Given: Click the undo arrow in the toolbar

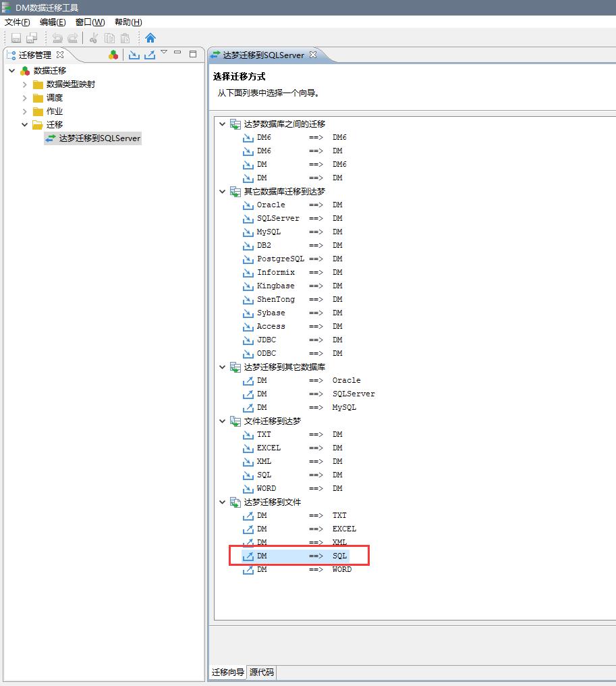Looking at the screenshot, I should pyautogui.click(x=57, y=38).
